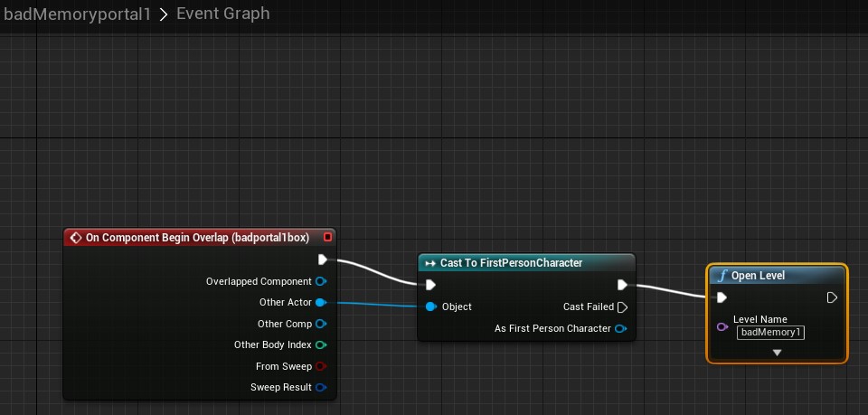Click the Sweep Result output pin

321,387
